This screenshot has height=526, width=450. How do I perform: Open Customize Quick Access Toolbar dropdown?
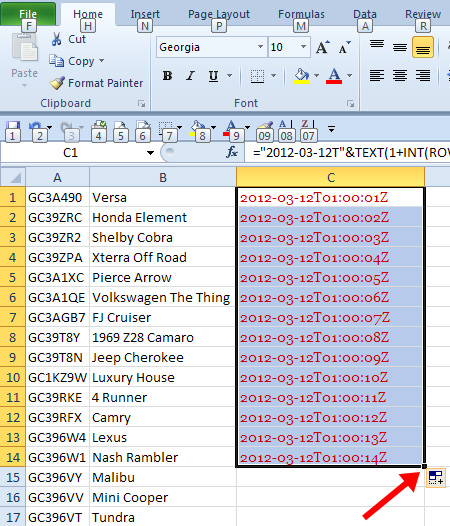pos(332,129)
